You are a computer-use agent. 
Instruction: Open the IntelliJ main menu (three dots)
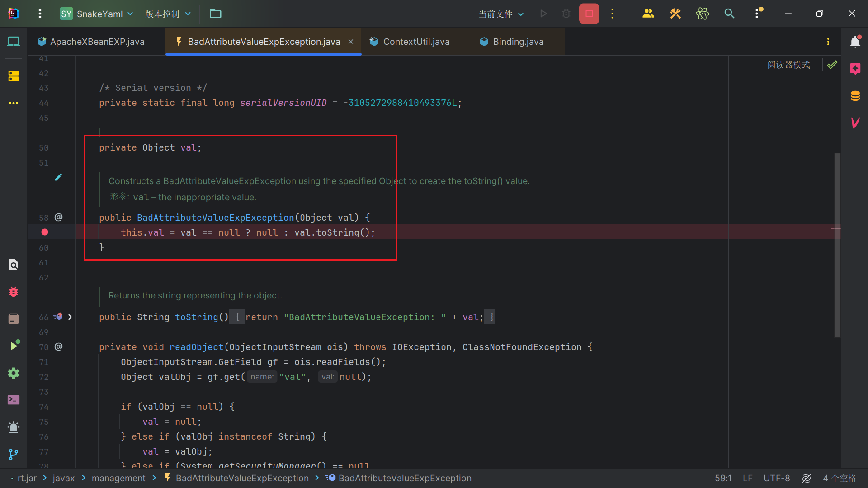[40, 14]
